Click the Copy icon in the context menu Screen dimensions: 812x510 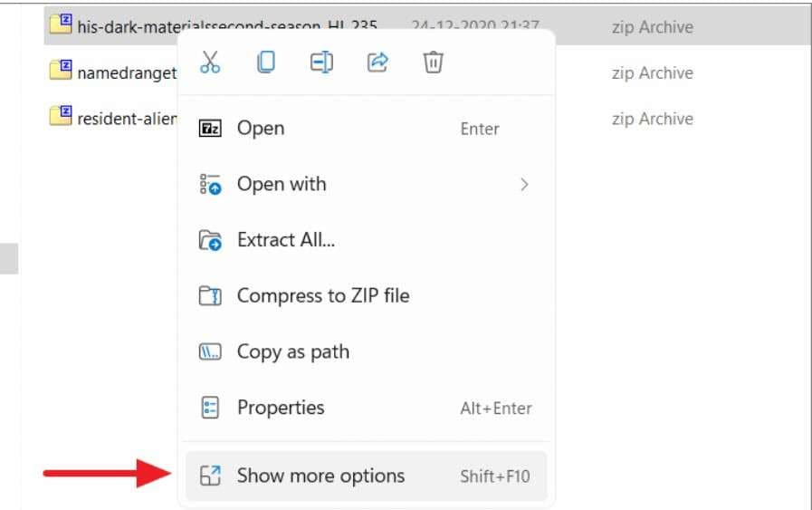tap(266, 63)
